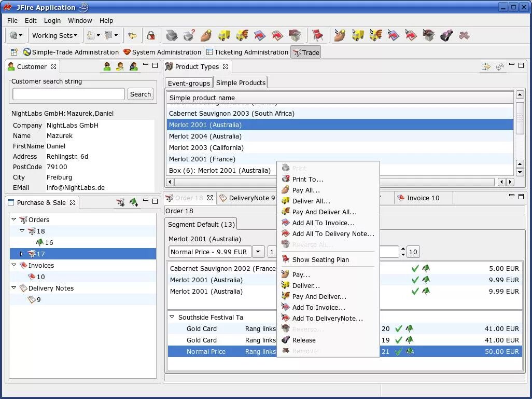Click the Release toolbar icon
Screen dimensions: 532x399
tap(446, 35)
